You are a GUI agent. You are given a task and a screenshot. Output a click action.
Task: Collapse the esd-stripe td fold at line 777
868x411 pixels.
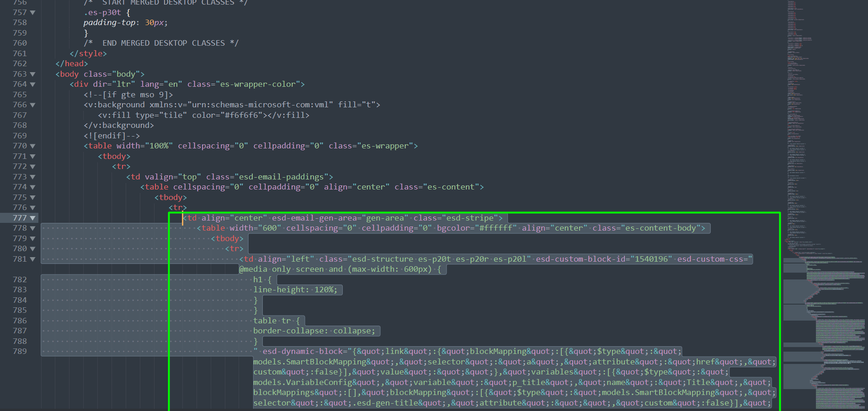coord(32,218)
